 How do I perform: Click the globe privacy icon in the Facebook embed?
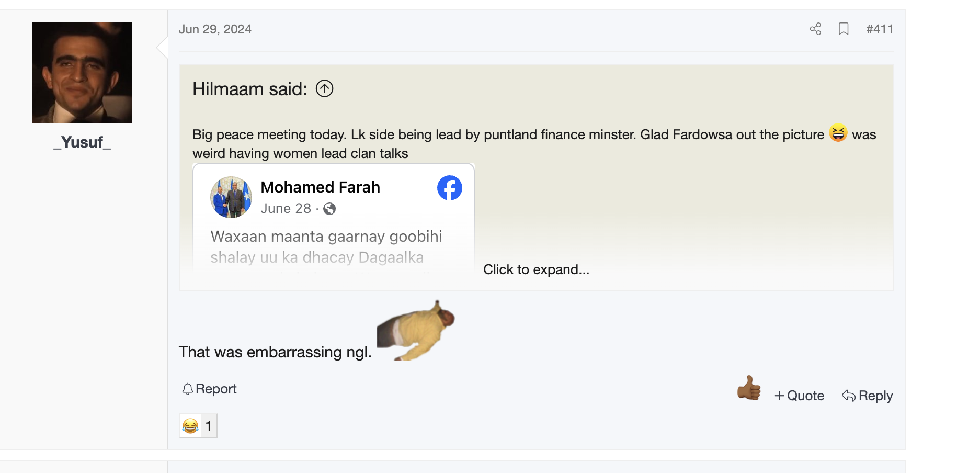(x=329, y=209)
